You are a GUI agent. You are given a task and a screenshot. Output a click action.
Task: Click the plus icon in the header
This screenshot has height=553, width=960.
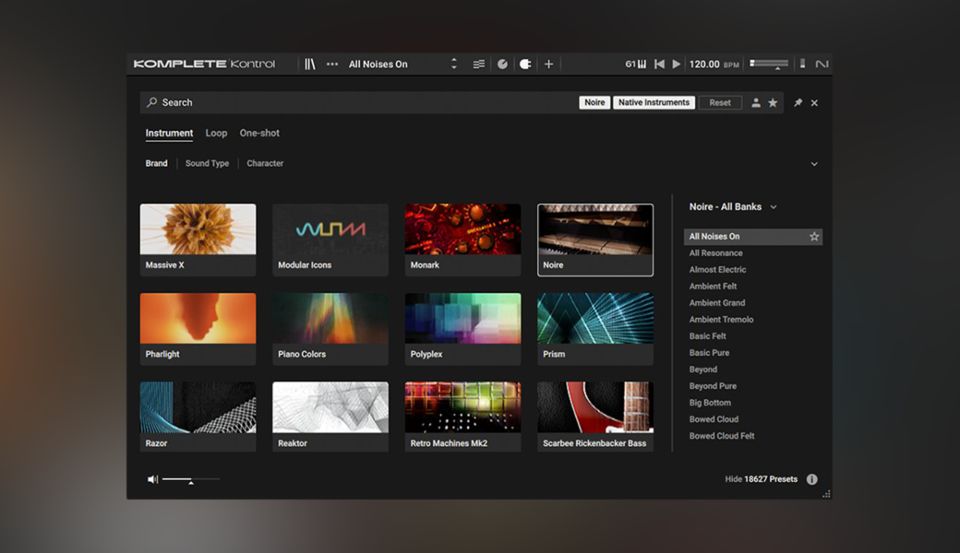pyautogui.click(x=548, y=64)
